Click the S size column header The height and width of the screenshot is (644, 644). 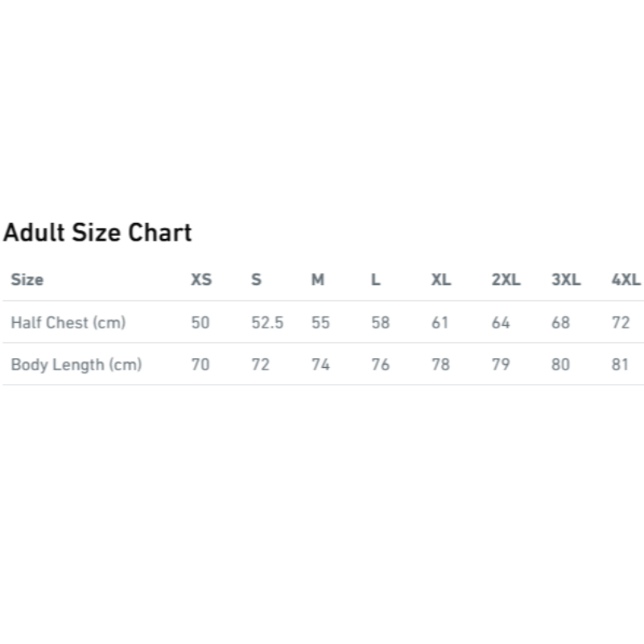[256, 280]
